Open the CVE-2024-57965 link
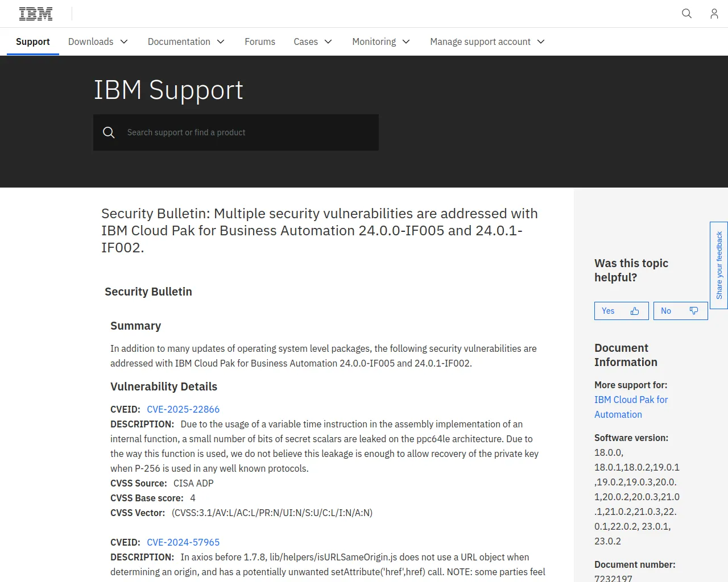 click(183, 542)
